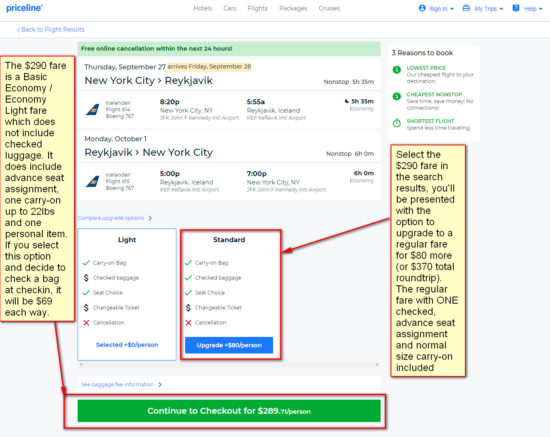Open the My Trips dropdown

(x=483, y=8)
